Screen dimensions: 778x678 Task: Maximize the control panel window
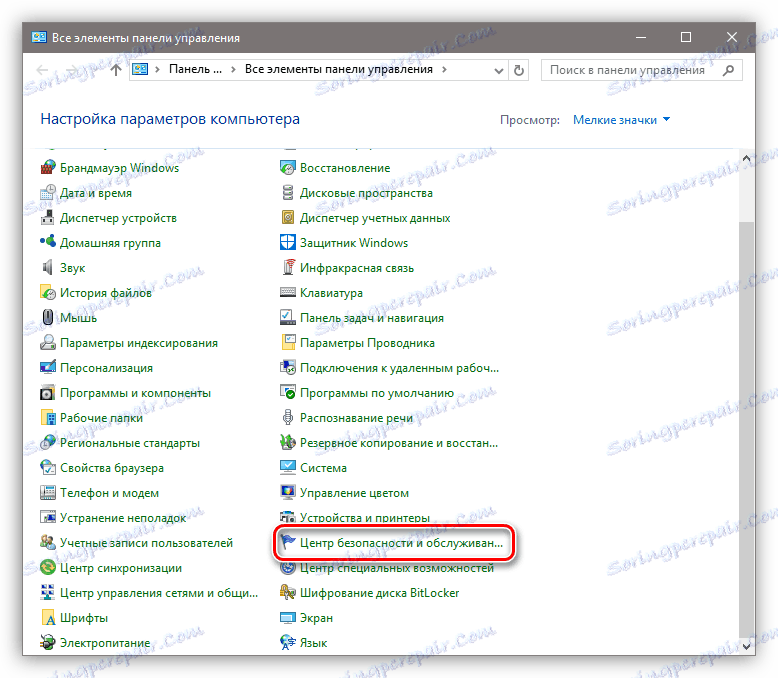[x=686, y=37]
